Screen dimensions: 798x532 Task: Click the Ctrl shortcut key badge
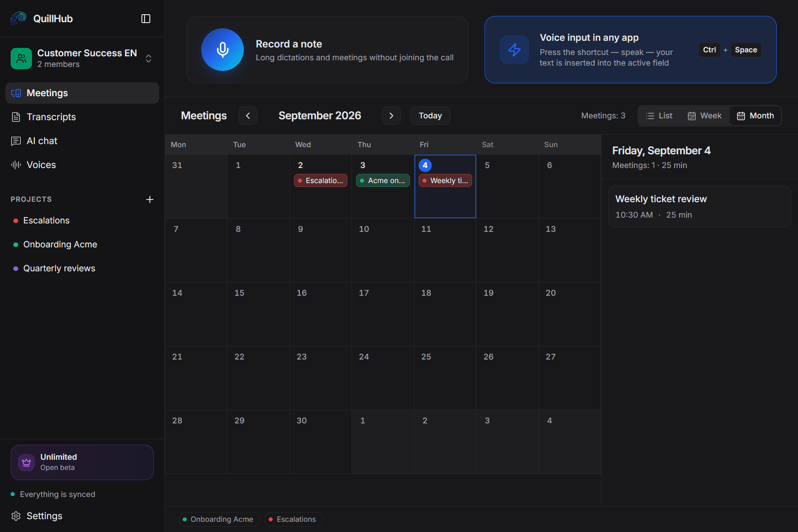click(x=709, y=50)
